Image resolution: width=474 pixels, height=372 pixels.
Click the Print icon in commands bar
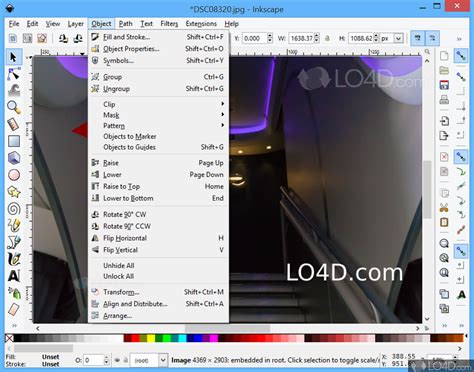point(444,99)
